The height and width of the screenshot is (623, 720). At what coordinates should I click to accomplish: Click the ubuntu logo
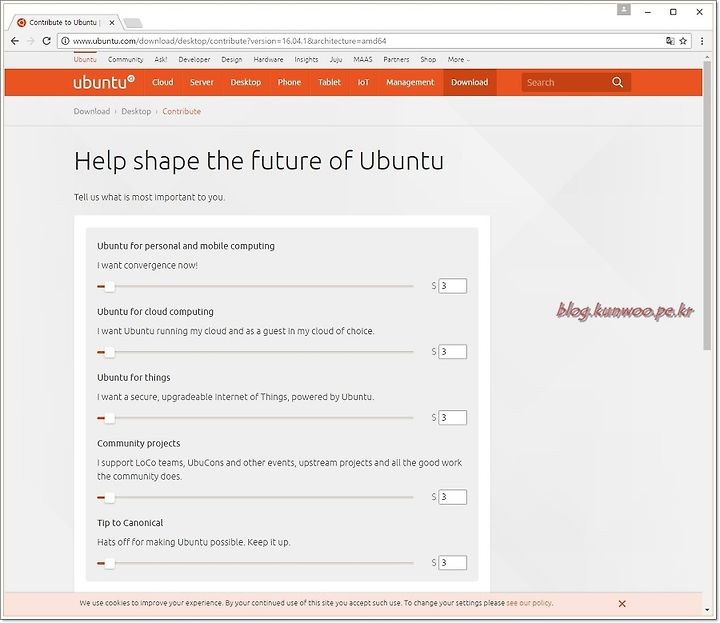(104, 82)
